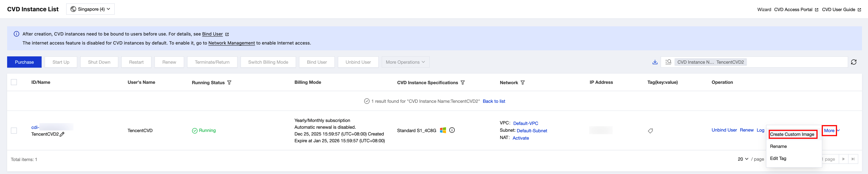The height and width of the screenshot is (174, 868).
Task: Expand the More Operations dropdown
Action: pos(405,62)
